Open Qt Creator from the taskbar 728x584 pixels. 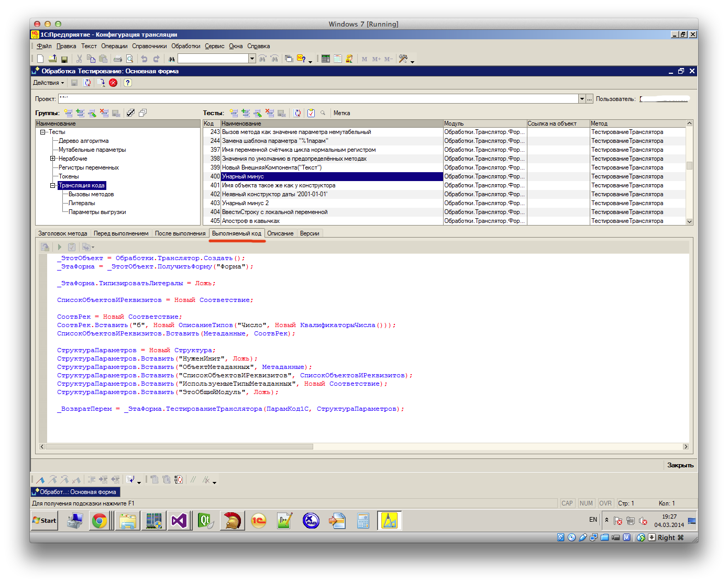[x=205, y=521]
